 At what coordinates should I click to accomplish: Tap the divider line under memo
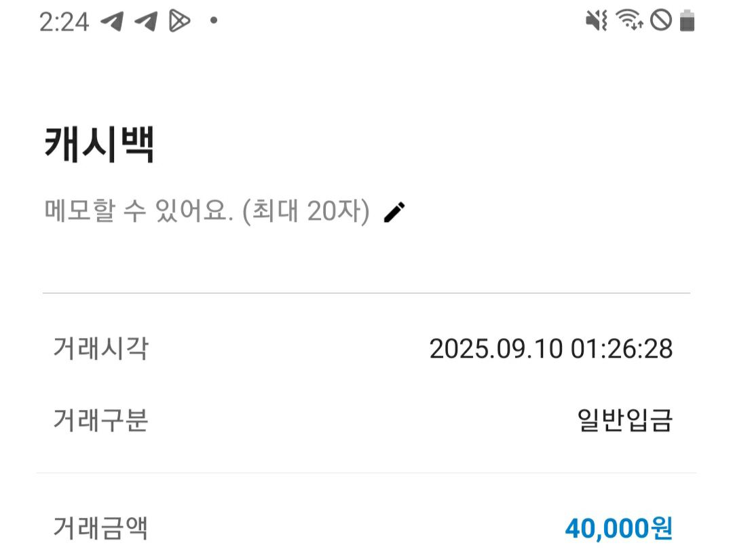click(366, 293)
